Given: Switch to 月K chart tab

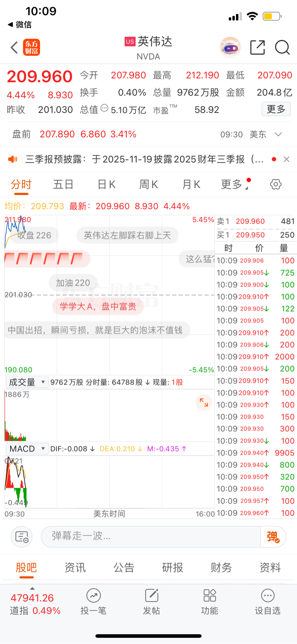Looking at the screenshot, I should (x=191, y=184).
